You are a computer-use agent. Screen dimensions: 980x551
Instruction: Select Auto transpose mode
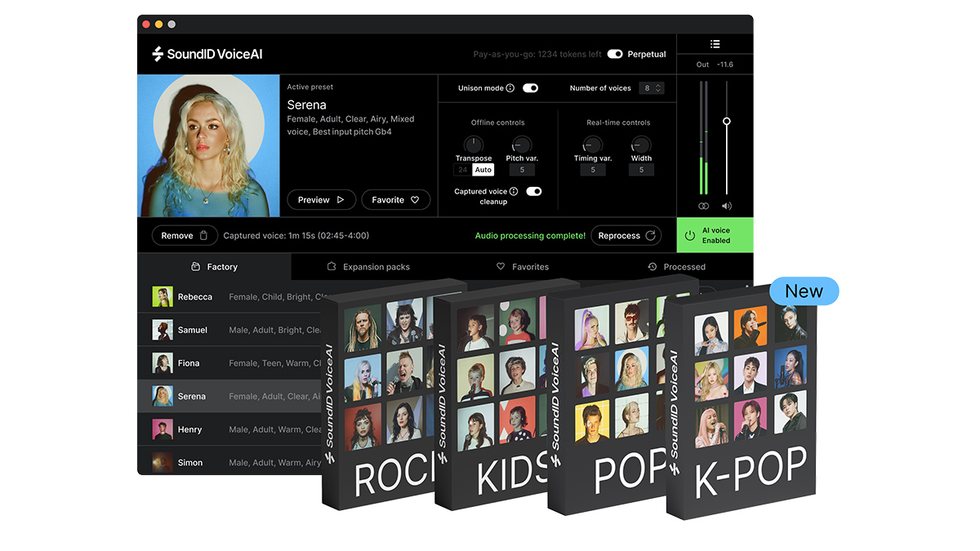click(x=483, y=170)
